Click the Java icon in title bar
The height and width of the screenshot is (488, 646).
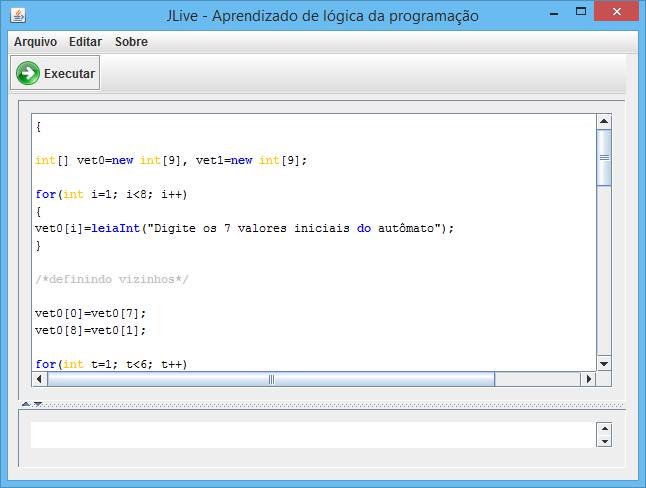point(17,16)
